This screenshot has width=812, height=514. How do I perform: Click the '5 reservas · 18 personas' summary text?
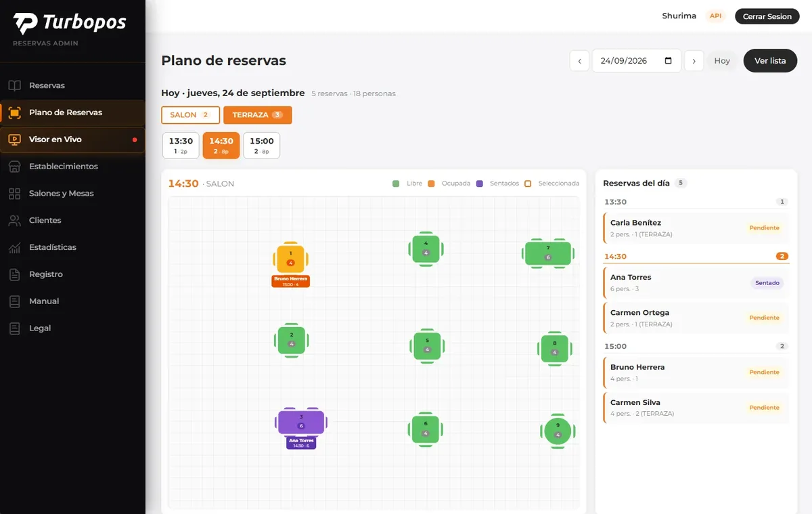[353, 93]
